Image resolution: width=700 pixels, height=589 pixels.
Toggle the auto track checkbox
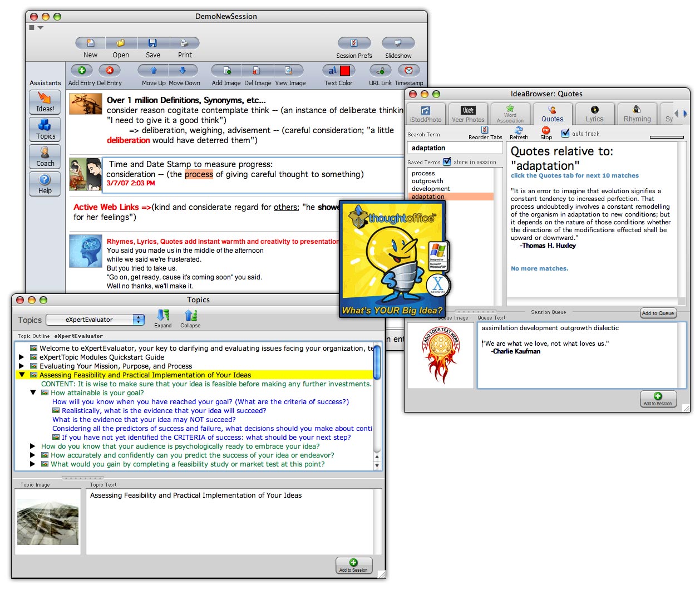(565, 133)
